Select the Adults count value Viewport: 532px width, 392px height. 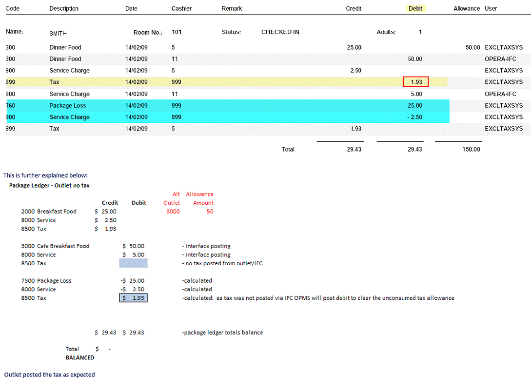(x=420, y=32)
